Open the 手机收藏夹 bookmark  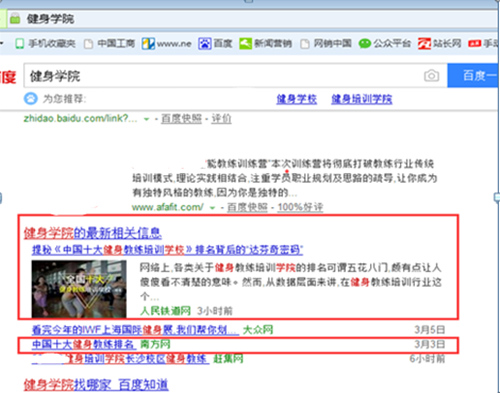45,43
